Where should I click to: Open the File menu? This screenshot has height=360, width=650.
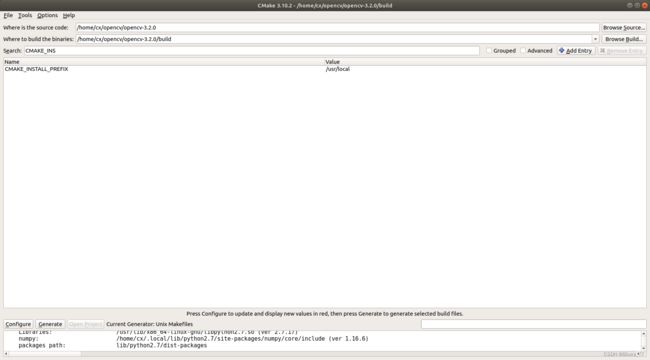click(x=8, y=15)
